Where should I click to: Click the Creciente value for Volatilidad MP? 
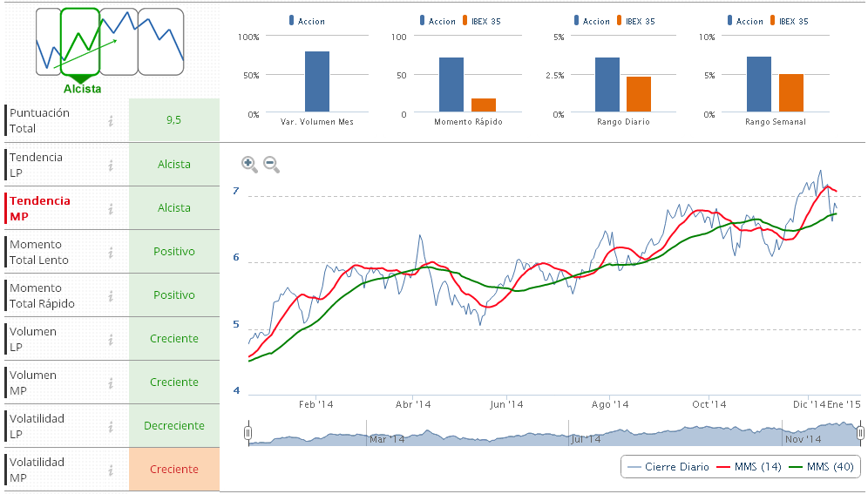[173, 470]
